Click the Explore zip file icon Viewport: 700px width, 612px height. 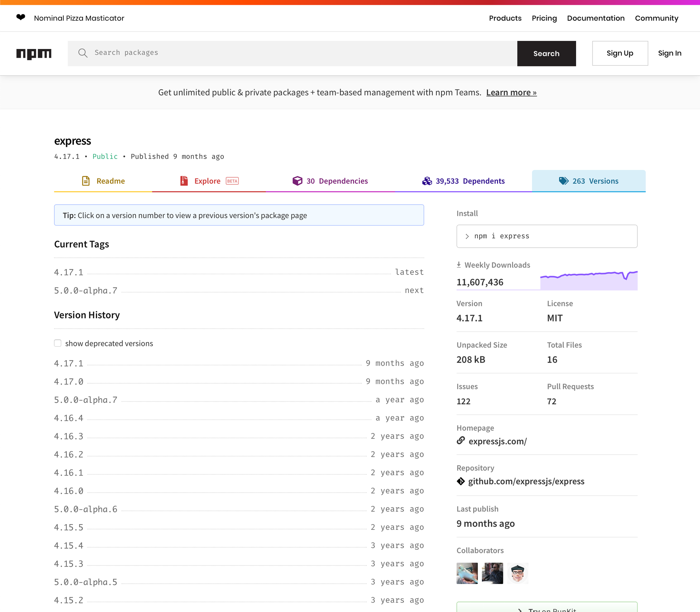(x=184, y=181)
